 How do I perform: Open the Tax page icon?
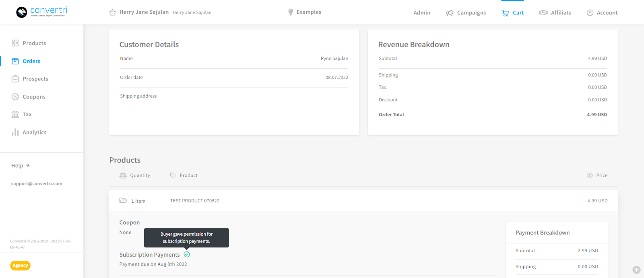[15, 114]
